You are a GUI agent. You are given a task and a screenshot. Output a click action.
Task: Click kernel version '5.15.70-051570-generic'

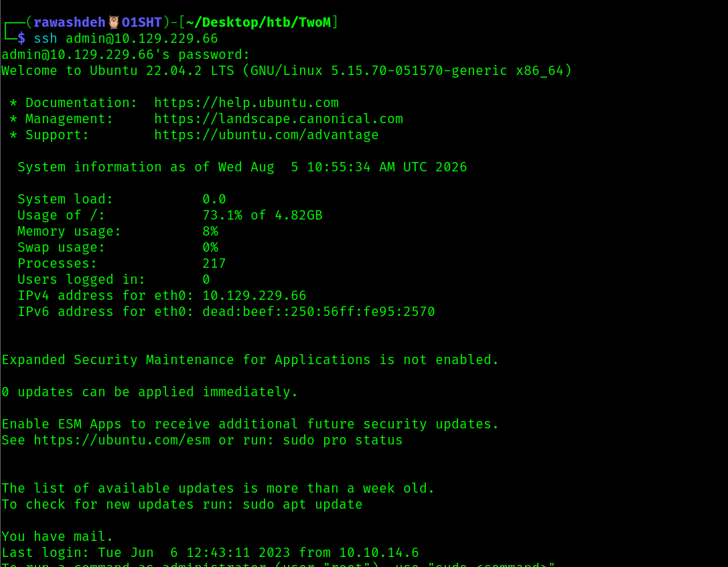coord(419,70)
